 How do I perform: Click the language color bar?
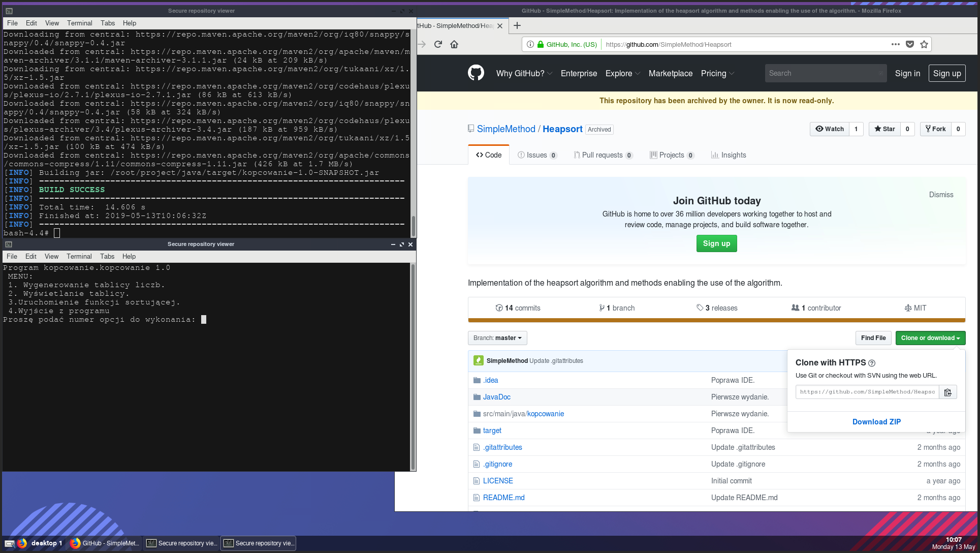716,320
